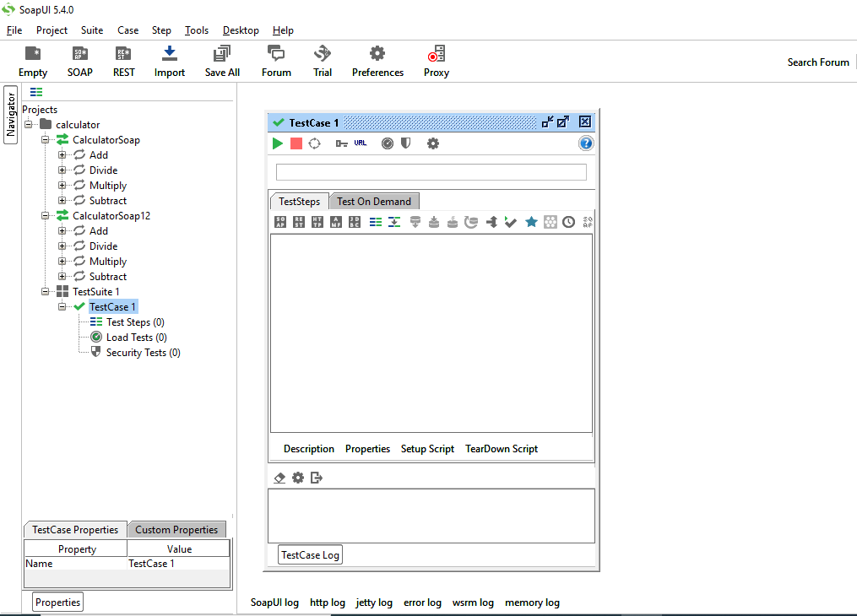
Task: Click the URL endpoint icon
Action: coord(361,143)
